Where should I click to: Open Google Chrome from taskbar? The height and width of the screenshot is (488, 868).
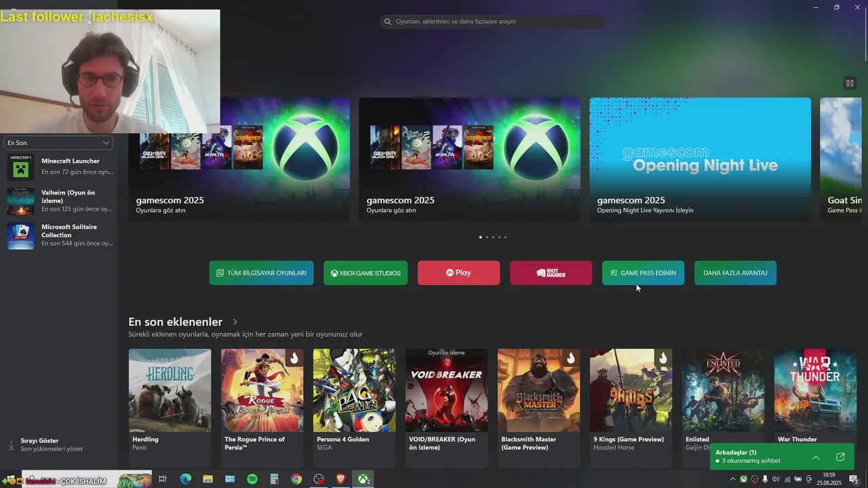coord(296,479)
